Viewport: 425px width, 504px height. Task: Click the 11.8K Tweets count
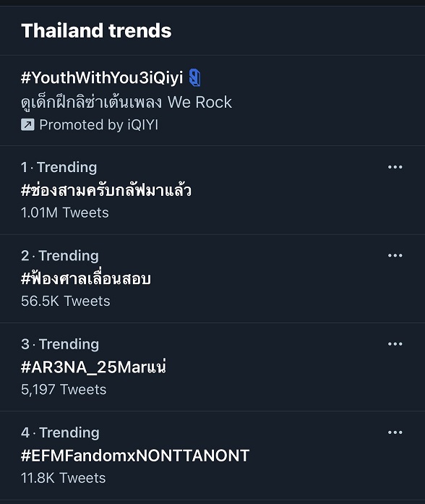64,478
